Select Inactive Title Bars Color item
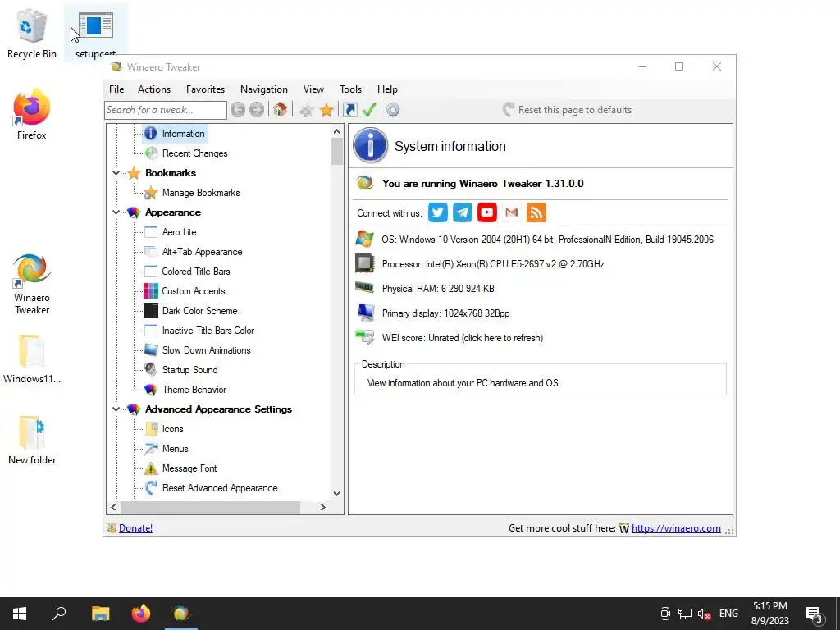Viewport: 840px width, 630px height. (208, 331)
